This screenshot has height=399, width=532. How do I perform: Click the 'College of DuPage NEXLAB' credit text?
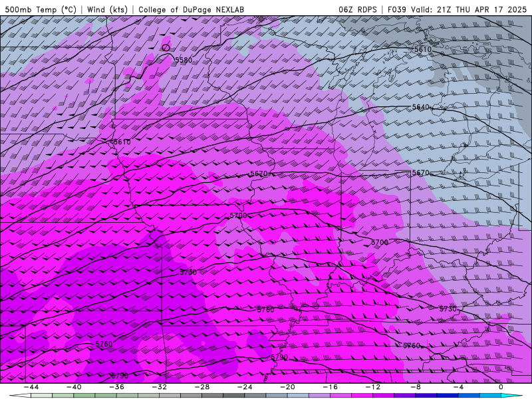coord(191,9)
